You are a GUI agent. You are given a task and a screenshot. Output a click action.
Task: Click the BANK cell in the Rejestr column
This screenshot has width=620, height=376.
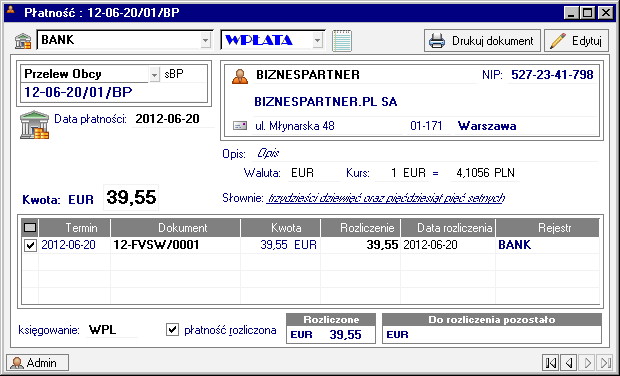coord(548,245)
